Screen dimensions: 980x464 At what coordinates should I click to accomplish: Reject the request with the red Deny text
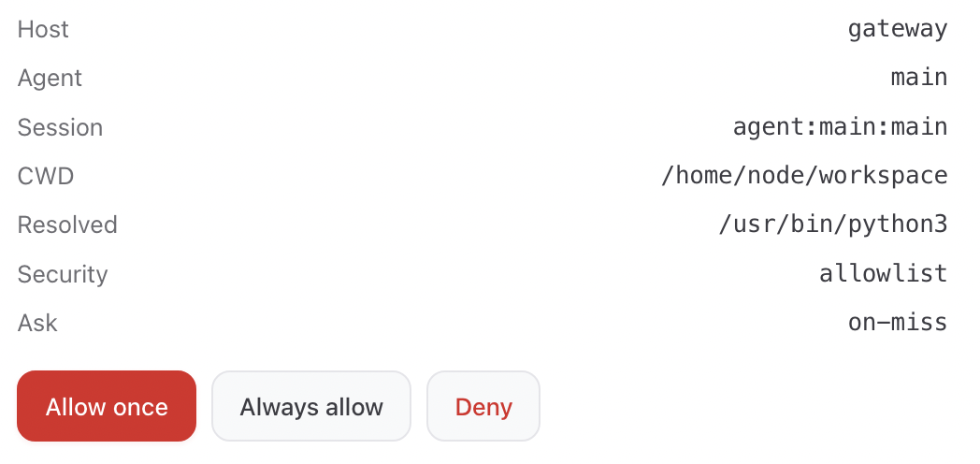[x=483, y=407]
